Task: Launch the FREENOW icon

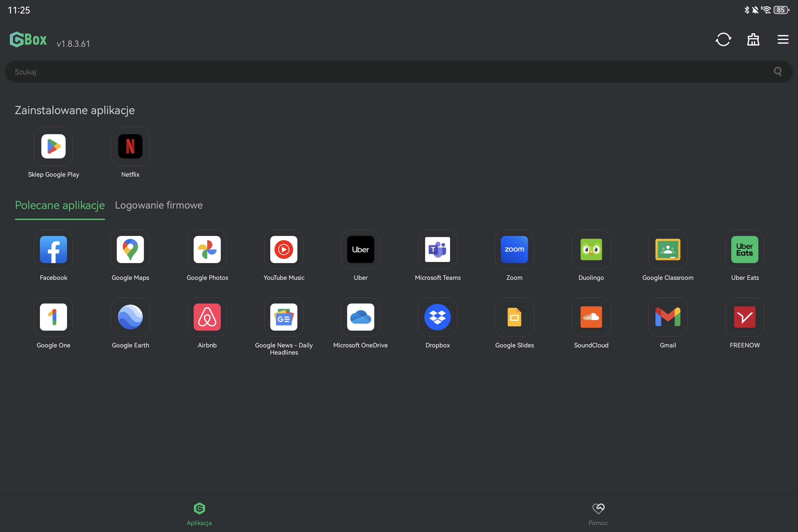Action: [745, 317]
